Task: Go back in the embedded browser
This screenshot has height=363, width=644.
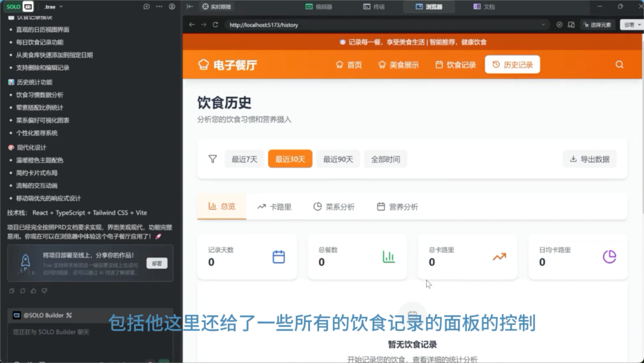Action: point(192,24)
